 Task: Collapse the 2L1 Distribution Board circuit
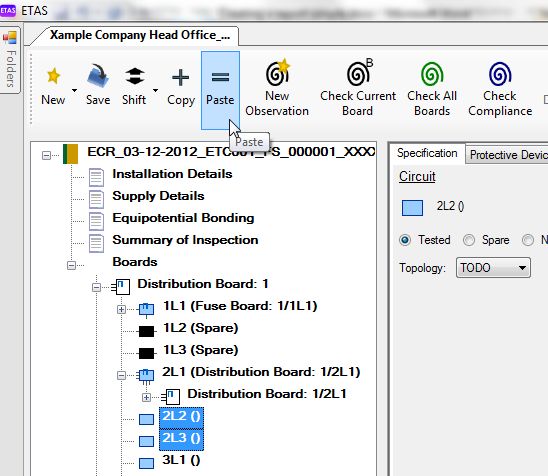(121, 375)
